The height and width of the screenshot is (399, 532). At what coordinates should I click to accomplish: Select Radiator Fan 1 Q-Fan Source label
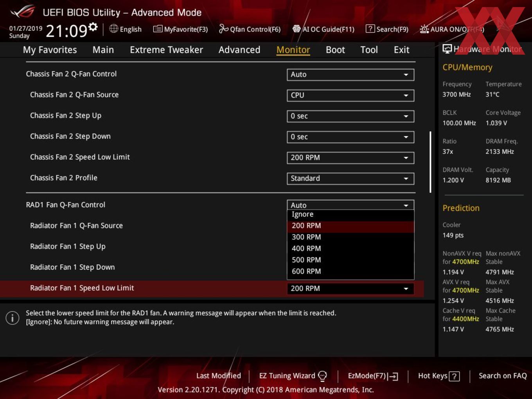click(x=76, y=226)
